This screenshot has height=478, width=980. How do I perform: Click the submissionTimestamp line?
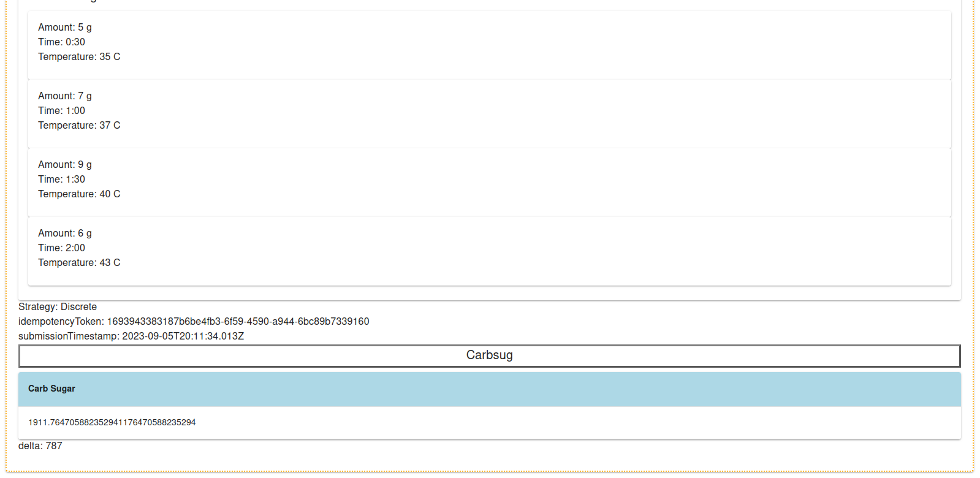(x=131, y=336)
